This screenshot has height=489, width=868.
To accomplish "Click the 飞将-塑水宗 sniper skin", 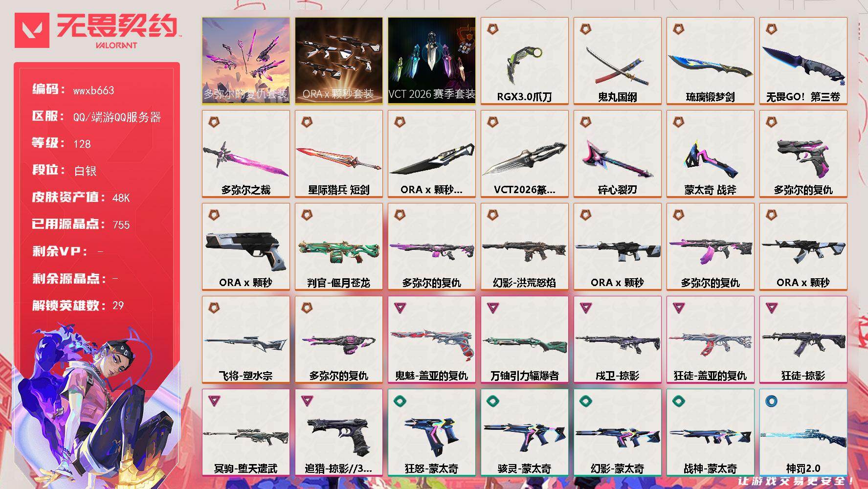I will (245, 339).
